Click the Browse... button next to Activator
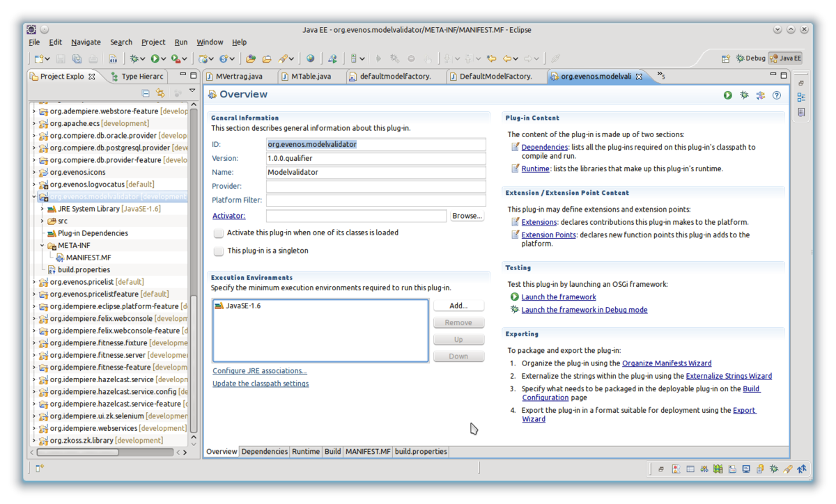 pos(467,216)
